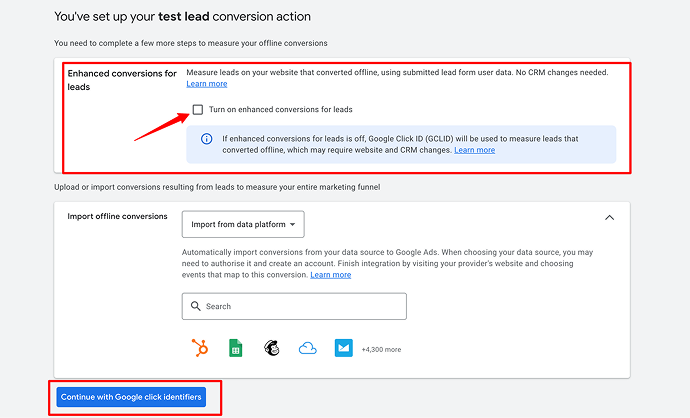Select the Google Sheets data source icon
The height and width of the screenshot is (418, 690).
(235, 348)
